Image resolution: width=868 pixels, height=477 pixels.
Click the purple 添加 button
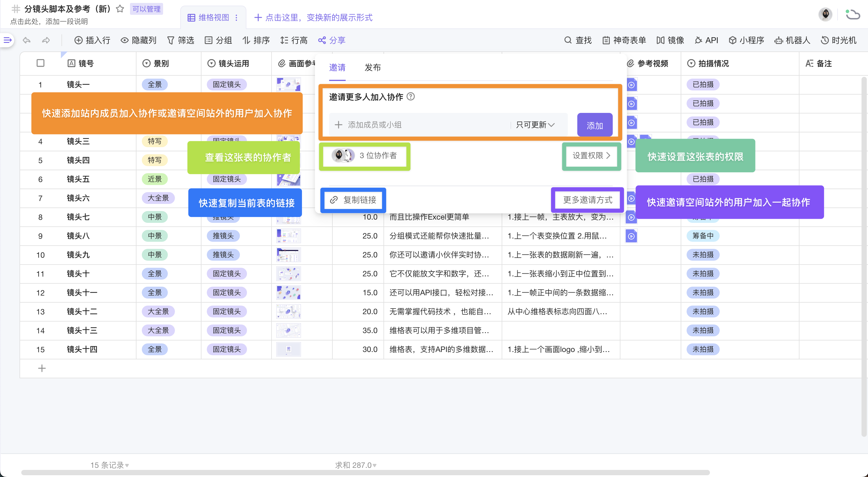point(594,125)
